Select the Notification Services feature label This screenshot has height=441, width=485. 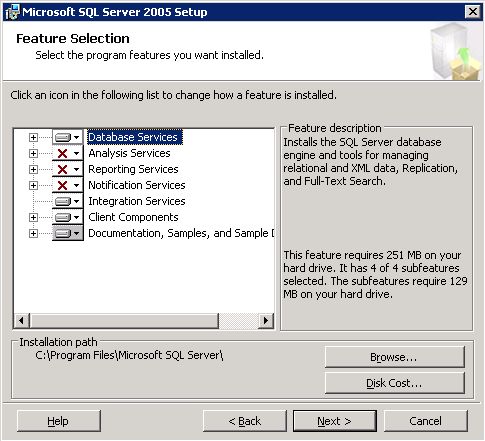point(137,185)
